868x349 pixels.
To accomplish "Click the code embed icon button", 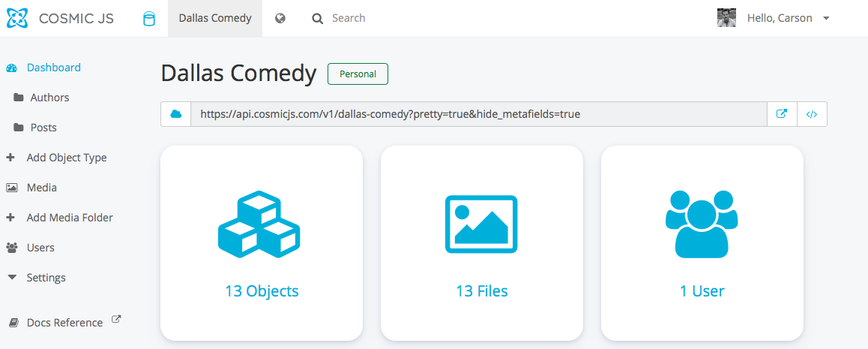I will (x=812, y=114).
